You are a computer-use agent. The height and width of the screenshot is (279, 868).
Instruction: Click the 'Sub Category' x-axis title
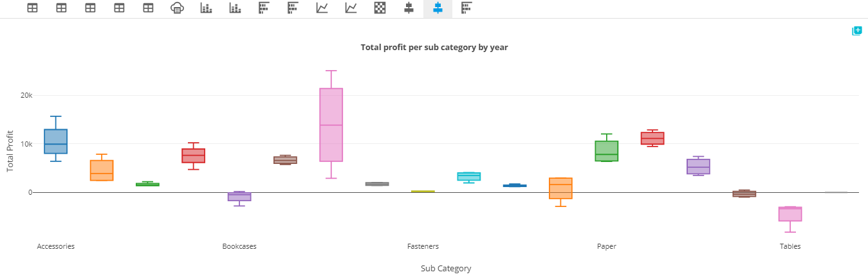[446, 268]
